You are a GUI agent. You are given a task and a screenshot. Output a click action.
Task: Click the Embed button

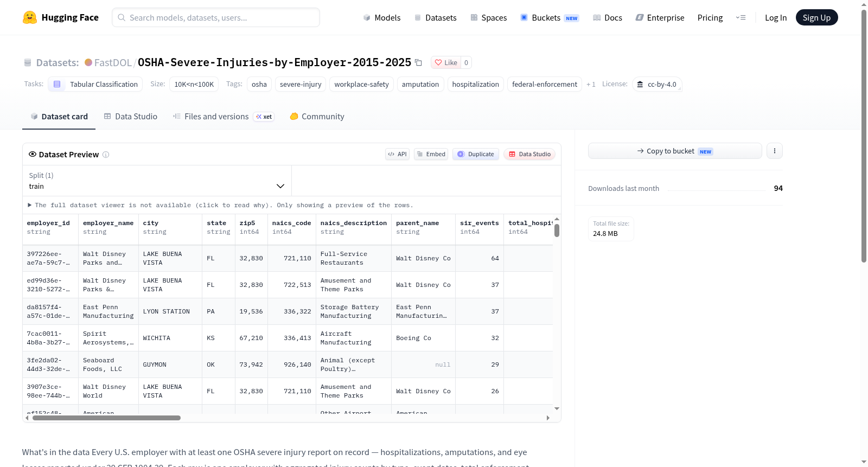431,154
